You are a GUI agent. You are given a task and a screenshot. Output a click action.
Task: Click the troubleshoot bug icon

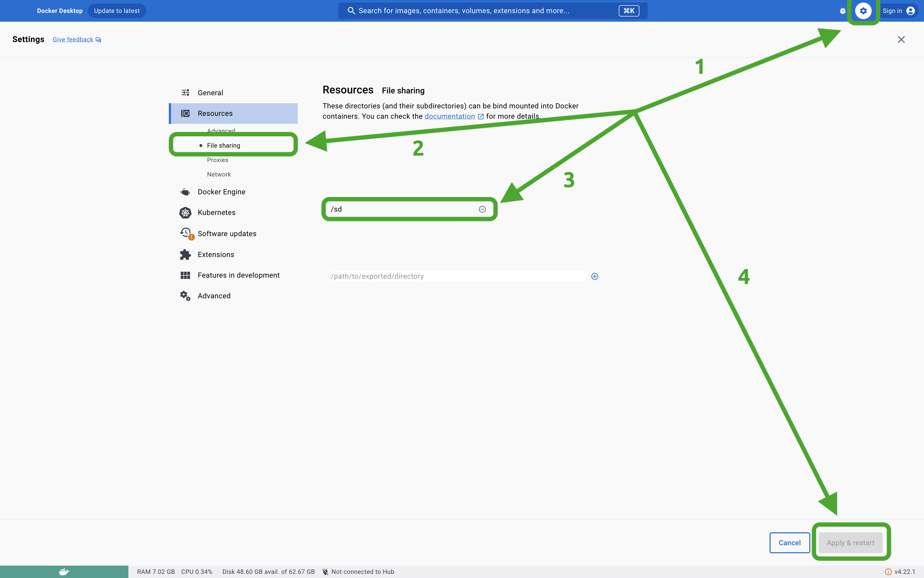(843, 11)
